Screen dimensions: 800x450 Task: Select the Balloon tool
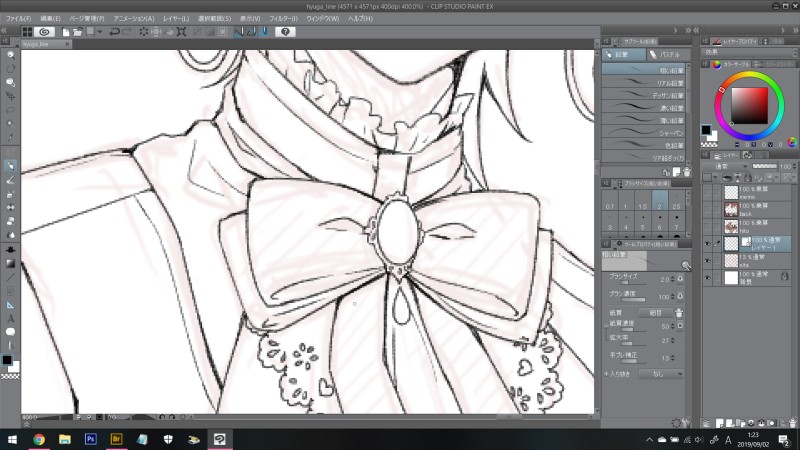10,332
